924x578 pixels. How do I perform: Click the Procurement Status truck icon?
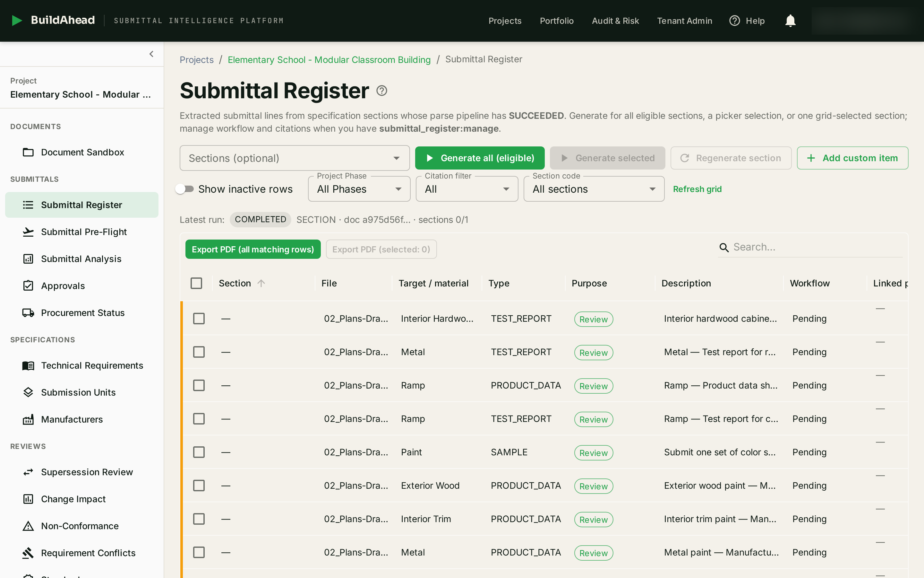click(x=28, y=313)
